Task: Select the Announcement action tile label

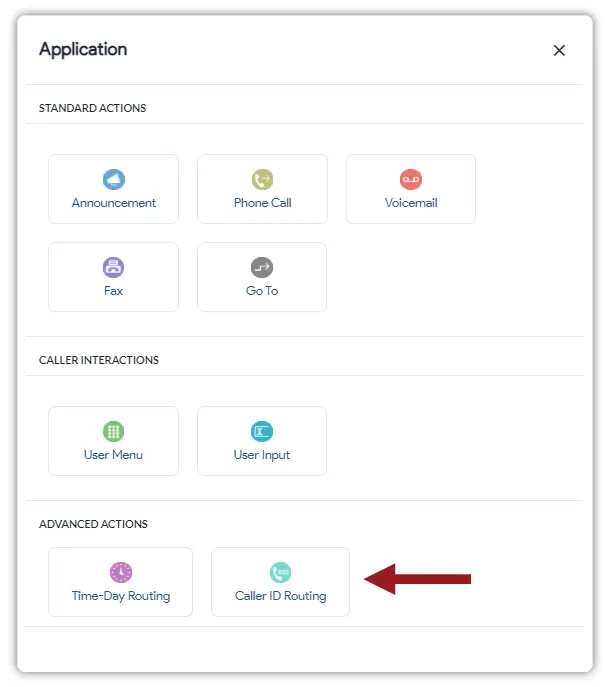Action: click(114, 203)
